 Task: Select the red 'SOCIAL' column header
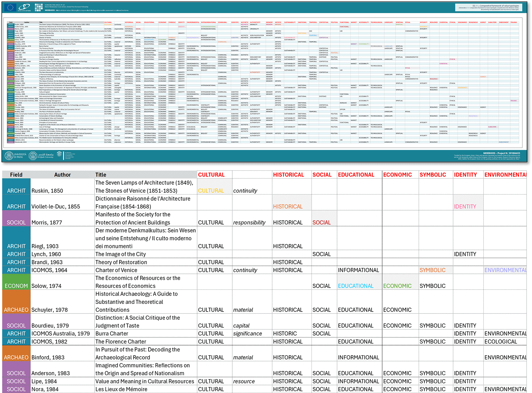click(322, 175)
